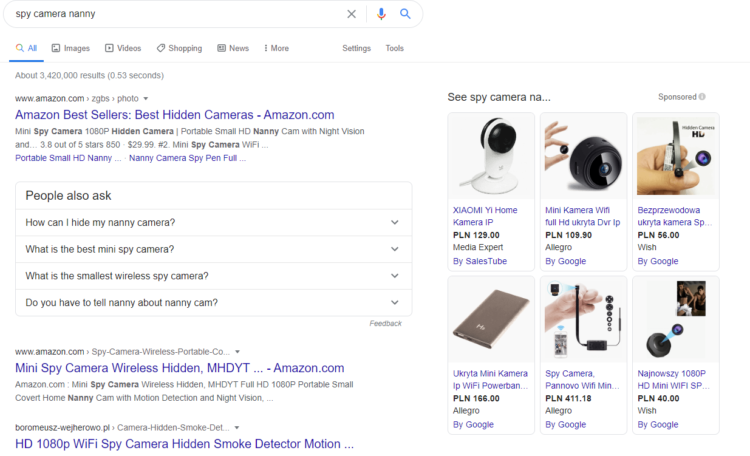This screenshot has width=750, height=456.
Task: Open 'HD 1080p WiFi Spy Camera Hidden Smoke Detector' result
Action: tap(184, 444)
